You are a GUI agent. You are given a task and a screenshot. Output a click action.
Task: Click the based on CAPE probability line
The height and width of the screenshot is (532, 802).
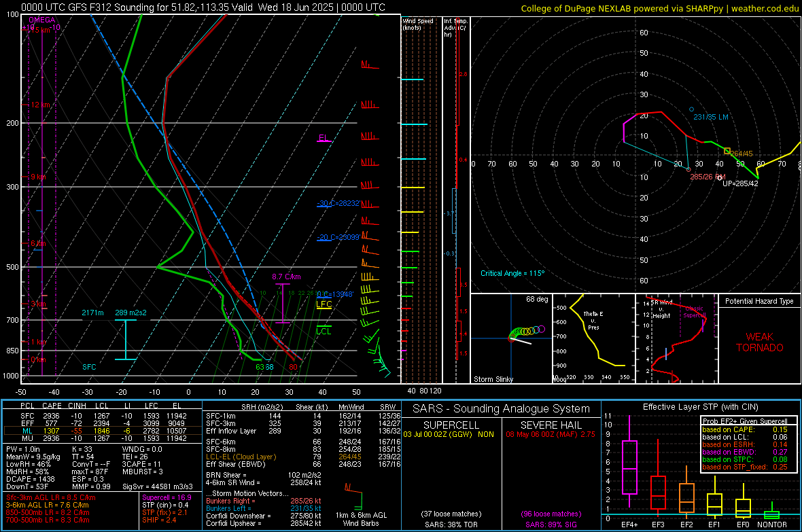(745, 429)
